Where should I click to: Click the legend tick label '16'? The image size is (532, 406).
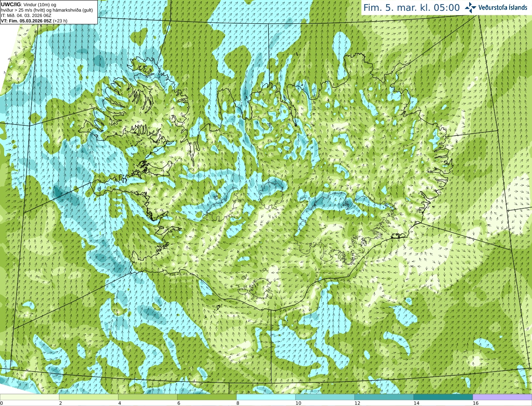click(475, 403)
